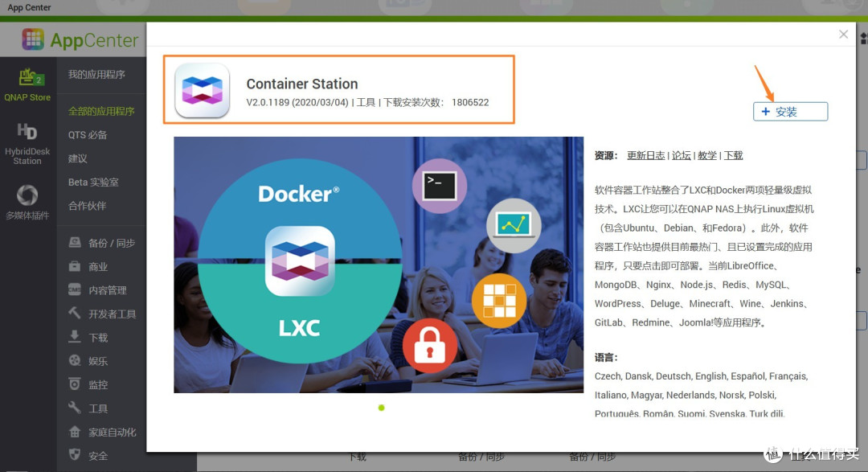Click 工具 wrench category icon
The image size is (868, 472).
(x=75, y=408)
